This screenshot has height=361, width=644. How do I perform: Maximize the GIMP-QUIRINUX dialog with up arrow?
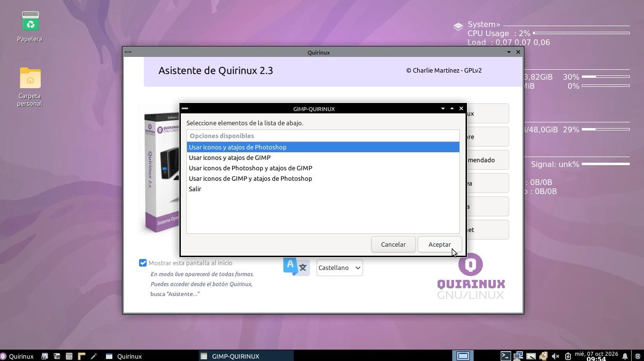[452, 109]
